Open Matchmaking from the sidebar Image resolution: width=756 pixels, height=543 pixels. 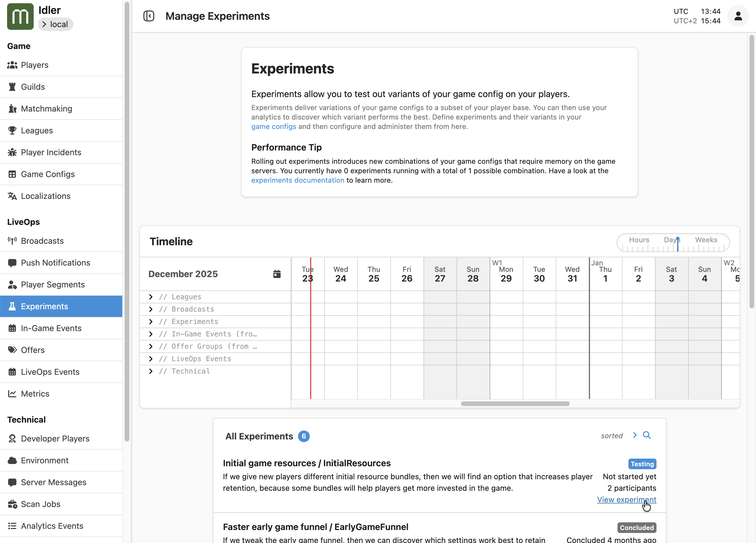tap(46, 108)
